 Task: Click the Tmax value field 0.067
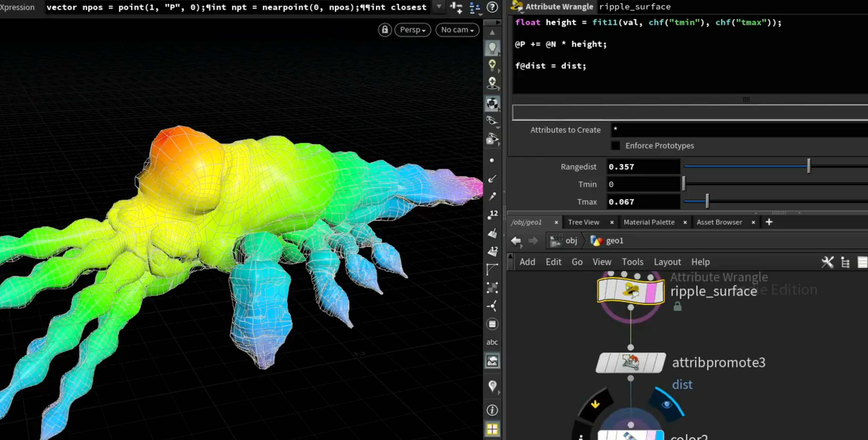pyautogui.click(x=643, y=202)
